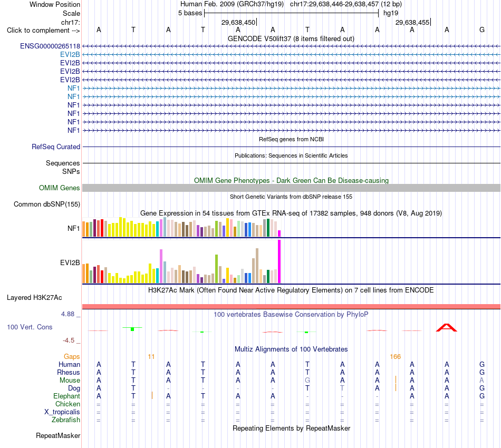Click the Gaps row label
This screenshot has width=501, height=448.
click(x=72, y=356)
